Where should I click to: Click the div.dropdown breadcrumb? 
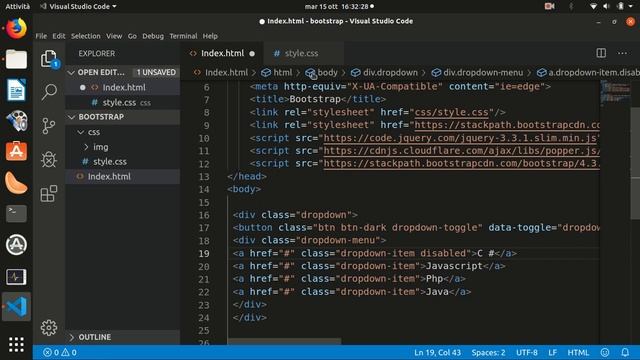[x=384, y=73]
